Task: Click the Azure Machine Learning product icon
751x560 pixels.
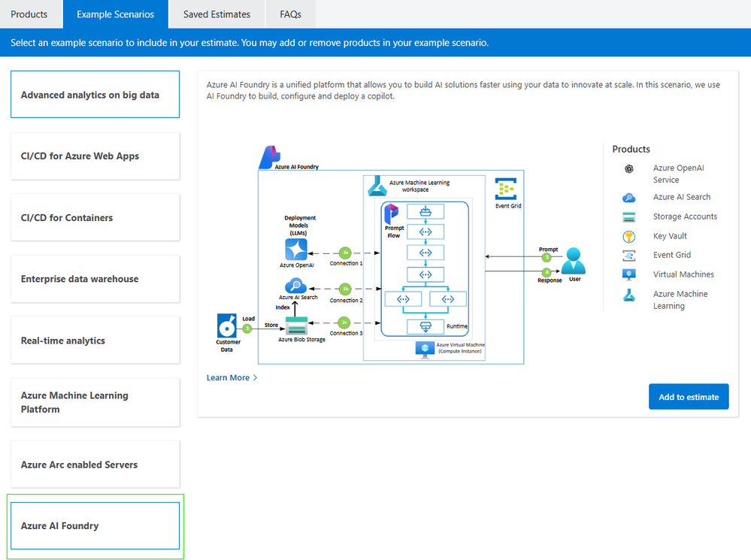Action: point(629,295)
